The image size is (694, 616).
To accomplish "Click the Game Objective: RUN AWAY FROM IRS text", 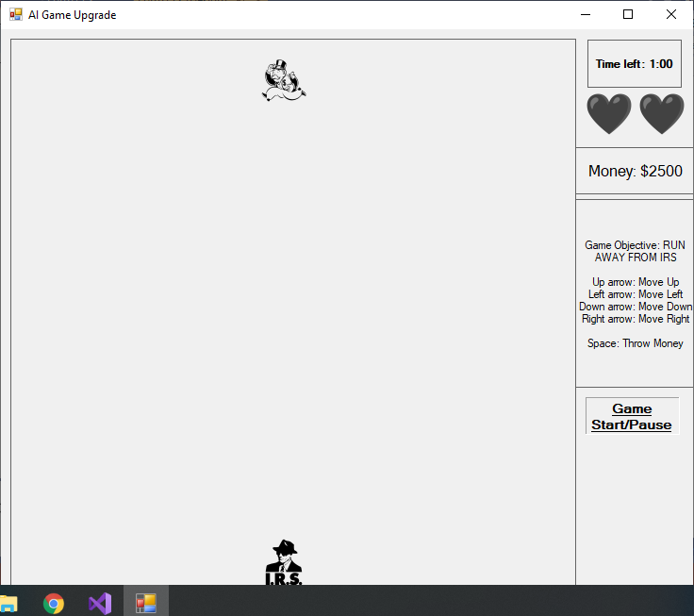I will [x=636, y=251].
